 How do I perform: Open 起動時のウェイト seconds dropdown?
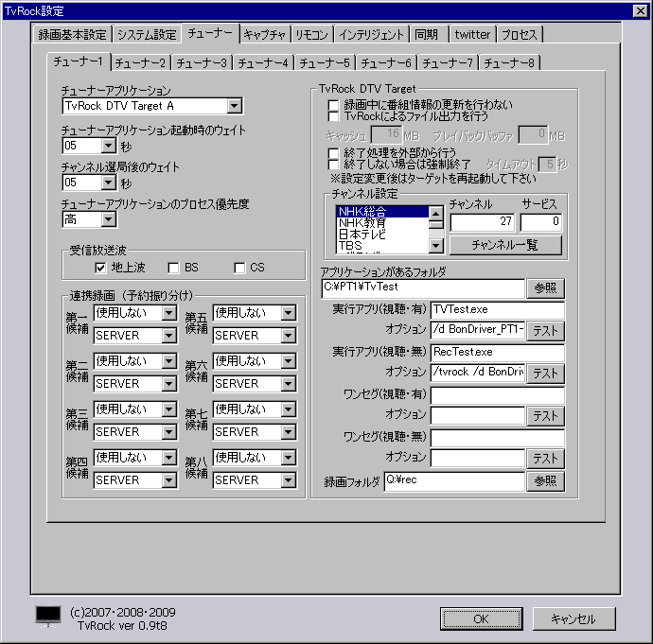click(108, 146)
